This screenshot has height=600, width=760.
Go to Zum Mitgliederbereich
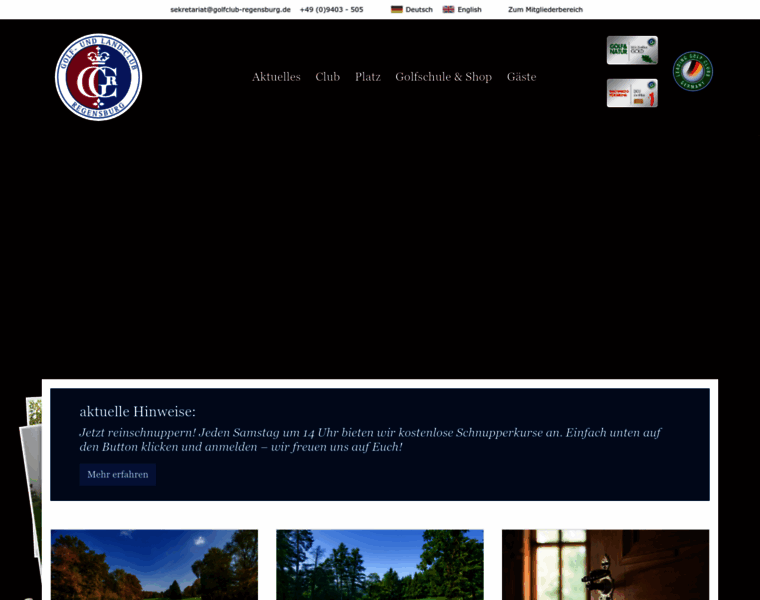click(x=545, y=9)
